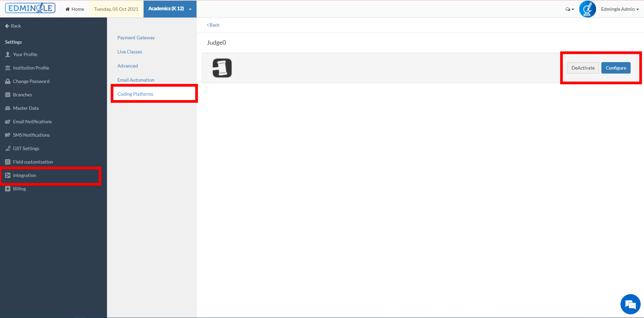Select Integration in sidebar
This screenshot has height=318, width=644.
click(x=24, y=175)
